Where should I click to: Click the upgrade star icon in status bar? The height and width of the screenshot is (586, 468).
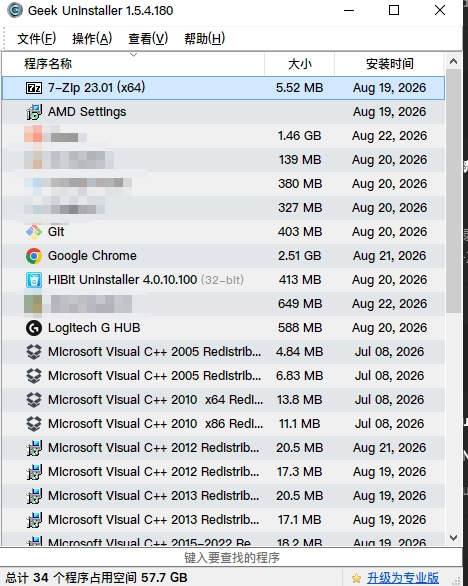(356, 578)
